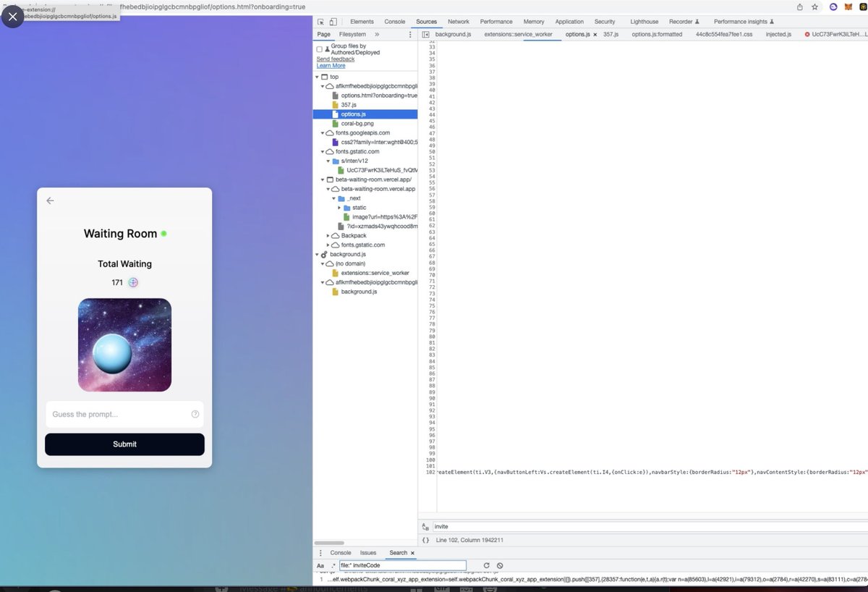
Task: Collapse the top frame tree node
Action: [x=317, y=77]
